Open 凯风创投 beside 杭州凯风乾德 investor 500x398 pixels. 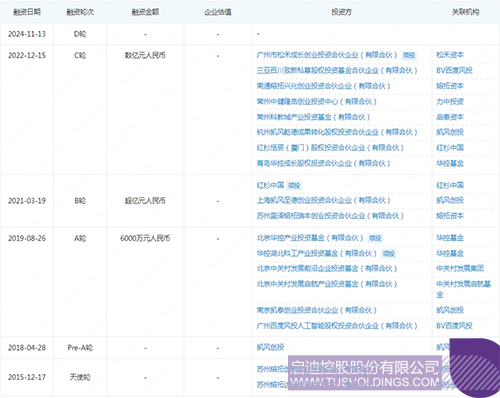click(450, 132)
